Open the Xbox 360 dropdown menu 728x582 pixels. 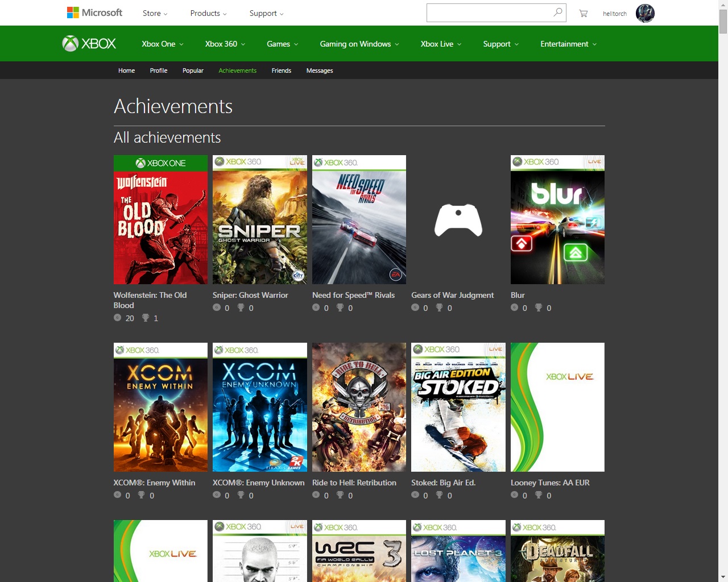tap(225, 44)
